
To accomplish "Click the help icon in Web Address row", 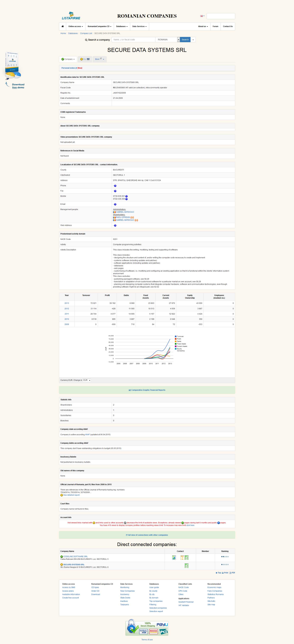I will (x=115, y=225).
